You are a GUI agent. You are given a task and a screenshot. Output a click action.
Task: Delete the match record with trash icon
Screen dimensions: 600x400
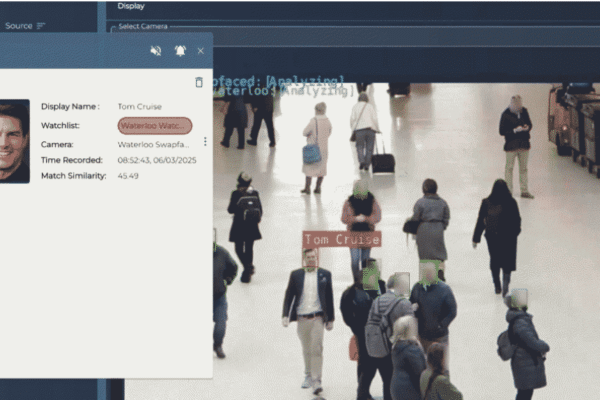(x=198, y=82)
